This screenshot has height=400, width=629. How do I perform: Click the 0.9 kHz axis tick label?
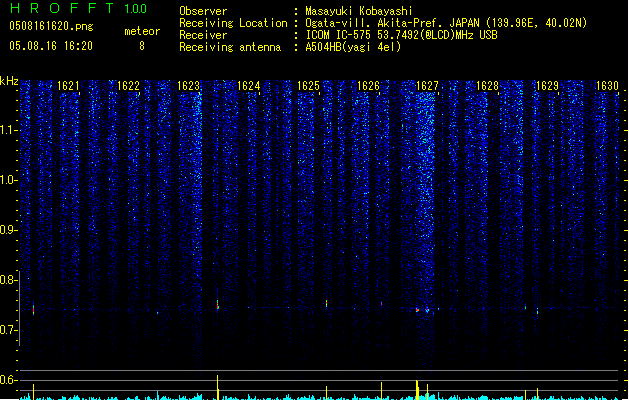(9, 230)
